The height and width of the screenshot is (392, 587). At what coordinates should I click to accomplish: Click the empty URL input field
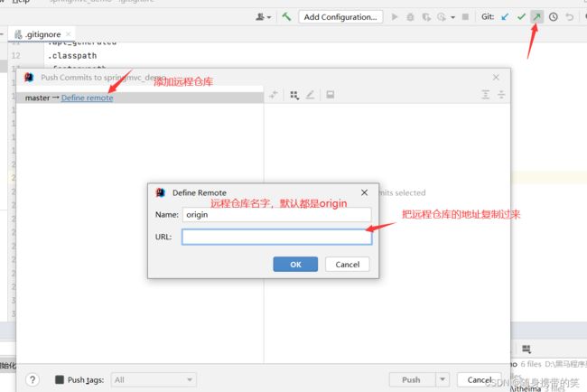coord(277,237)
